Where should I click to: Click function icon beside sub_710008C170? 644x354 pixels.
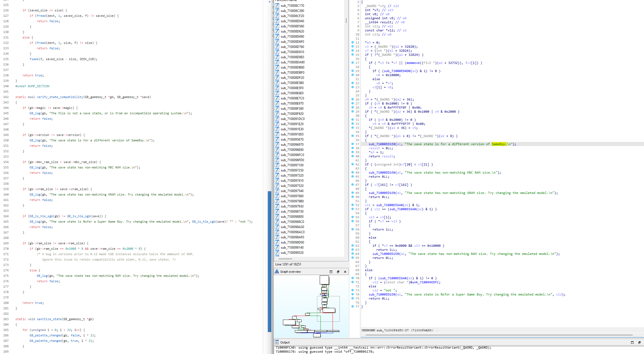[277, 5]
